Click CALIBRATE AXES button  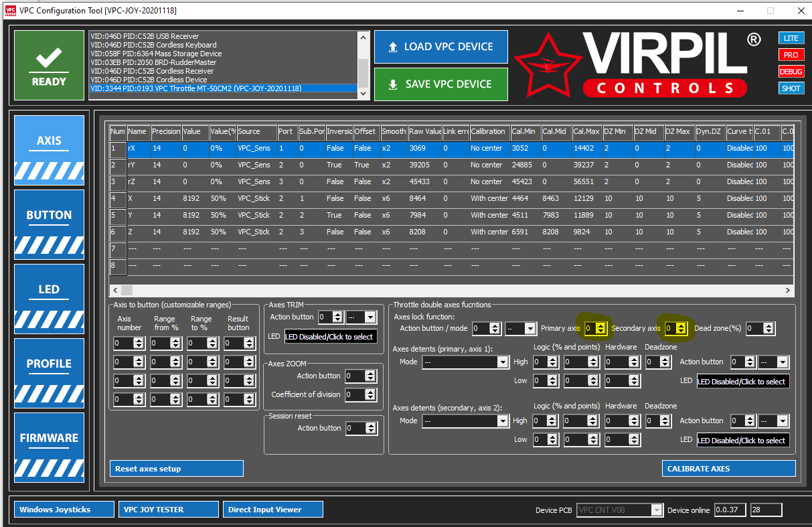click(728, 469)
